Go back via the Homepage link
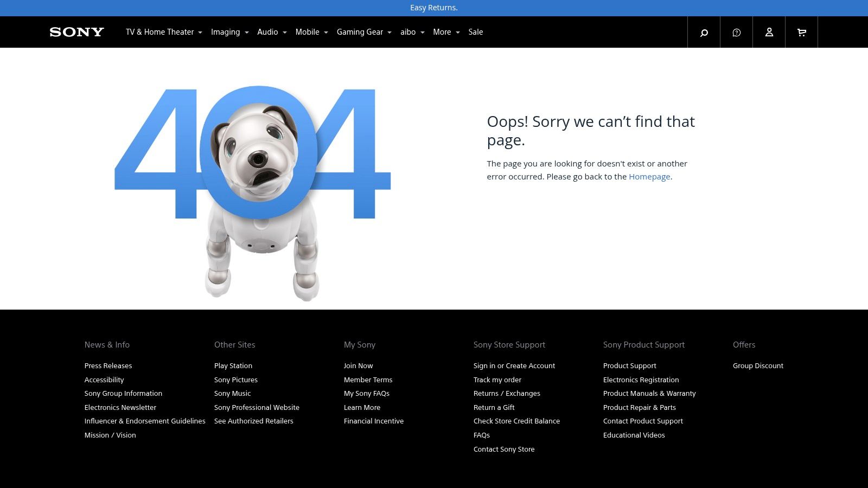Viewport: 868px width, 488px height. pos(649,177)
